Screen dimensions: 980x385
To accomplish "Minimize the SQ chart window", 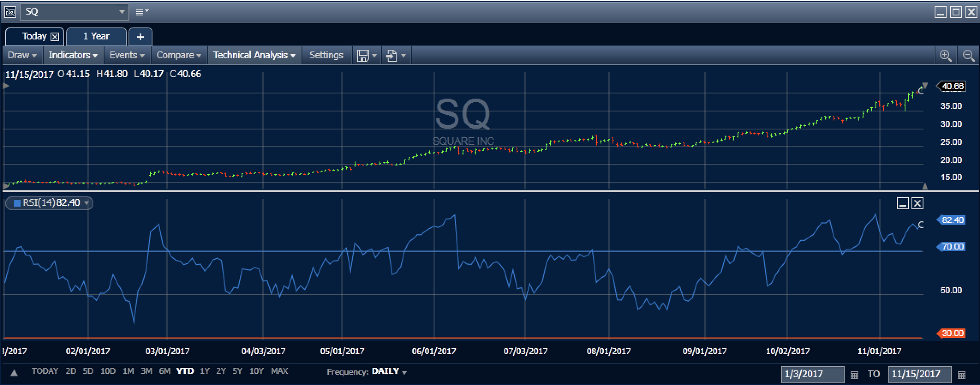I will (941, 12).
